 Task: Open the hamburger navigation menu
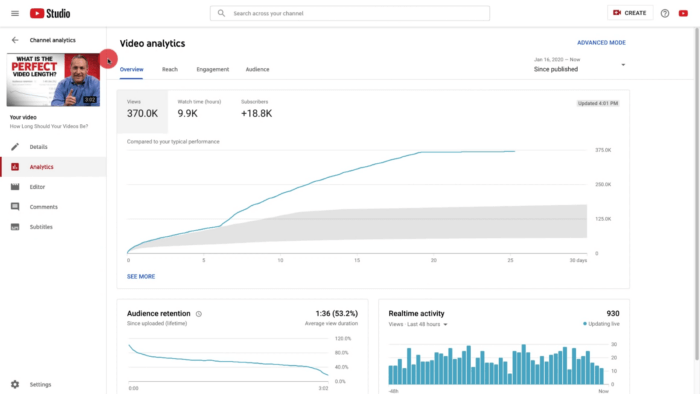coord(15,13)
